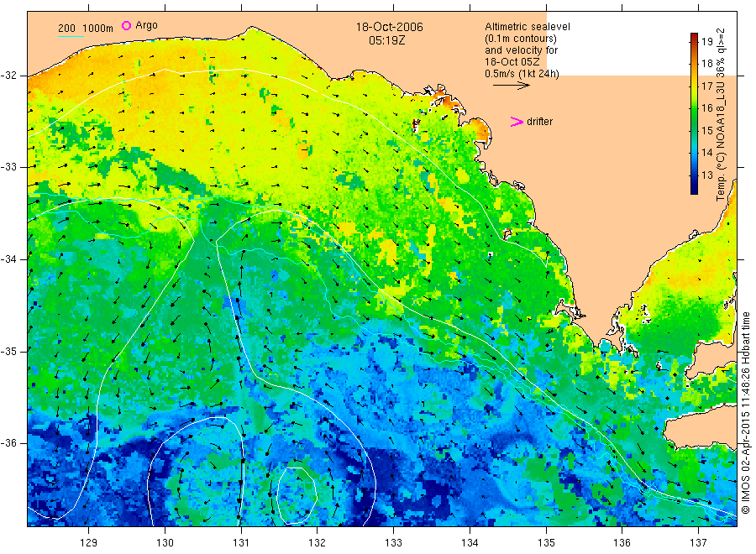Click the '200' depth legend label
The image size is (756, 554).
click(x=66, y=29)
